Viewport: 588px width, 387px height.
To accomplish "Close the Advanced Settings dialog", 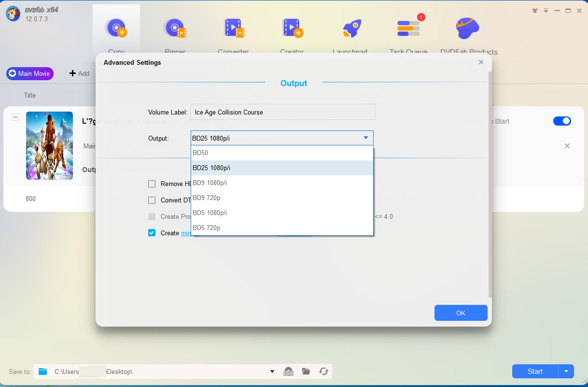I will (481, 62).
